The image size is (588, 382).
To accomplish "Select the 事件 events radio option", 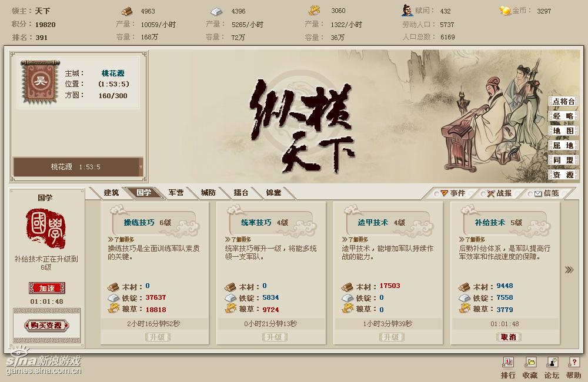I will (436, 194).
